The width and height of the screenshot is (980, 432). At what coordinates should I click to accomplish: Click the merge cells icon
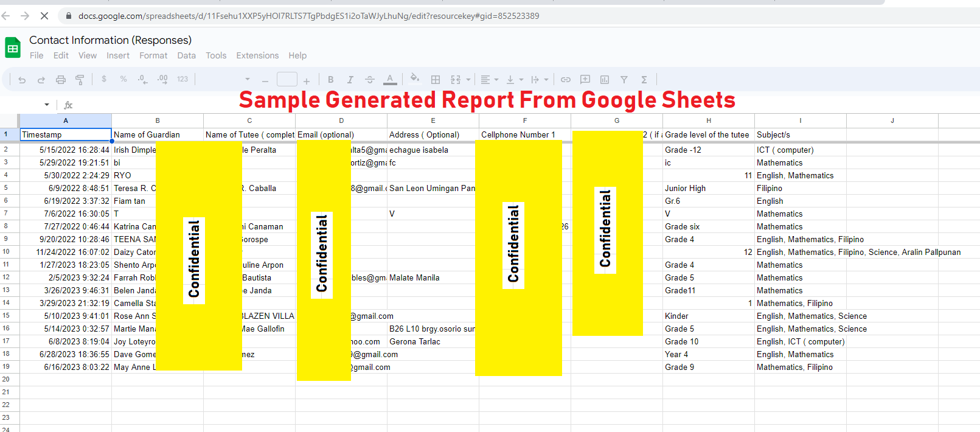pos(456,80)
